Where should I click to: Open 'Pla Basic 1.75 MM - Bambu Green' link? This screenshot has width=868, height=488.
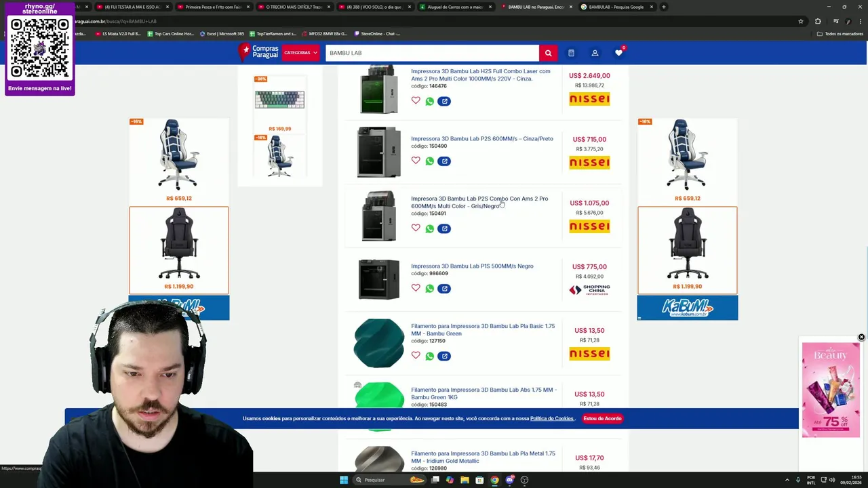pos(483,329)
